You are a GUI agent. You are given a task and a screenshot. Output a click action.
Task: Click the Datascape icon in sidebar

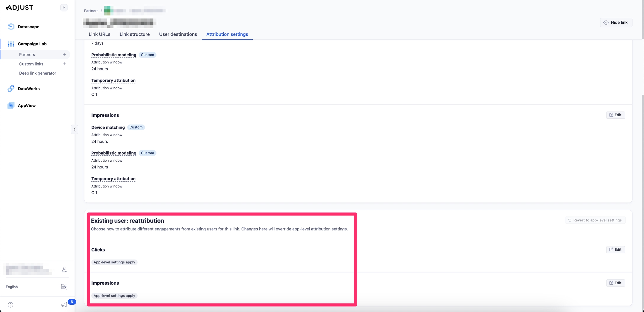point(11,27)
